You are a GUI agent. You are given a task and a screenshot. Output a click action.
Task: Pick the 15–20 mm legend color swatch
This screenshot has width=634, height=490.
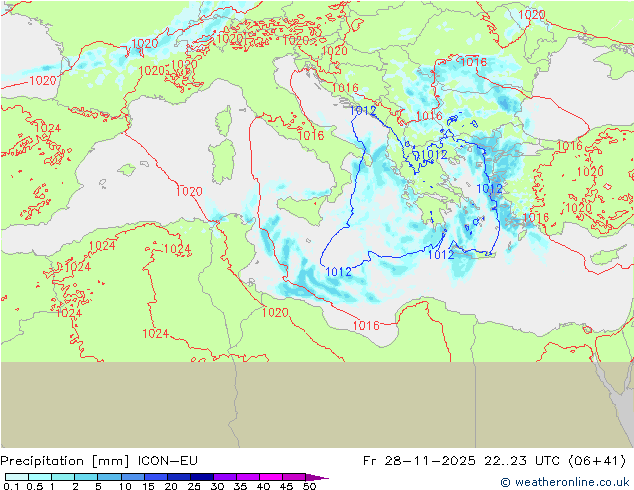tap(155, 477)
